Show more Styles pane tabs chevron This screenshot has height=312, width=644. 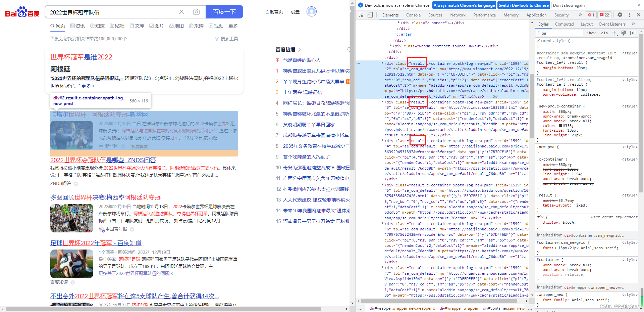[633, 24]
